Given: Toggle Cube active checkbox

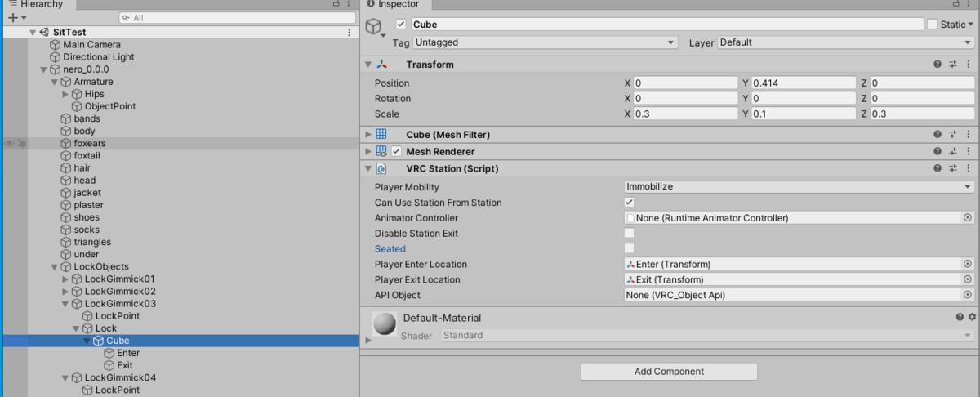Looking at the screenshot, I should (401, 25).
